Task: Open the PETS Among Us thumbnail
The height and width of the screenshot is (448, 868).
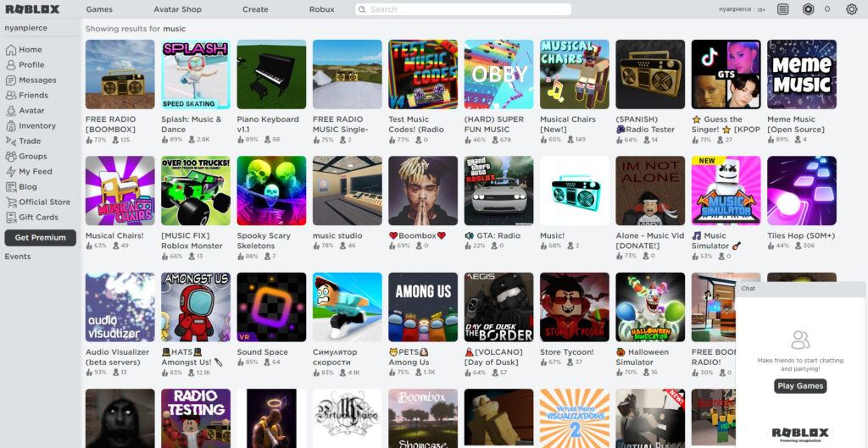Action: [423, 307]
